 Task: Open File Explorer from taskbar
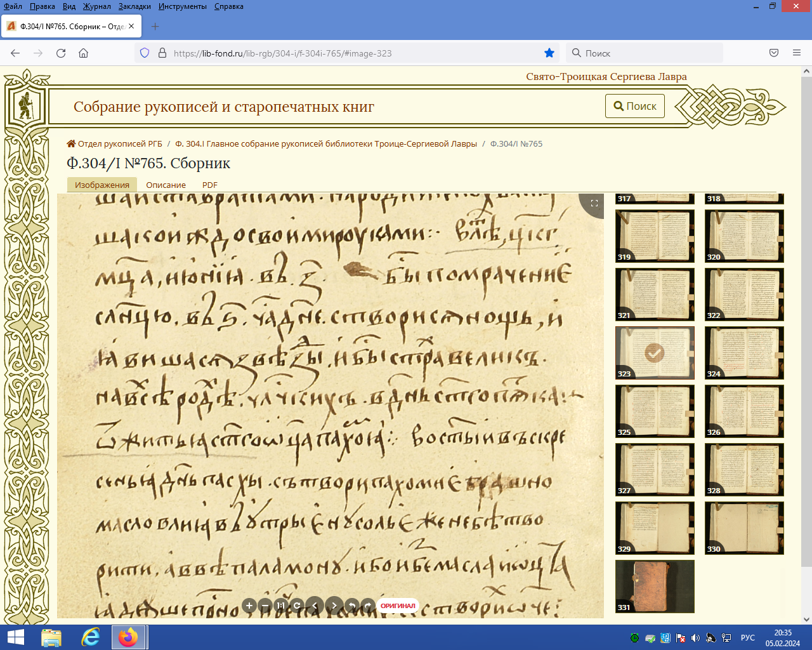point(51,637)
